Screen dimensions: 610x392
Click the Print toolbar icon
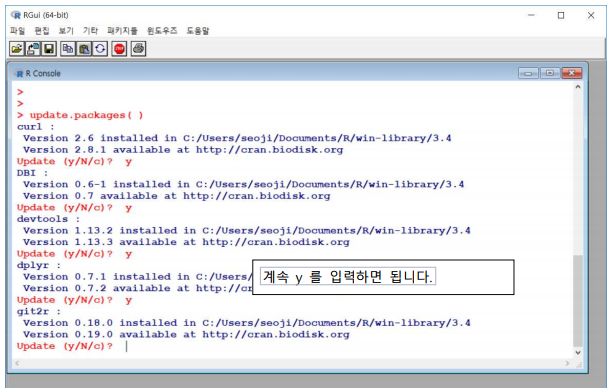(138, 49)
